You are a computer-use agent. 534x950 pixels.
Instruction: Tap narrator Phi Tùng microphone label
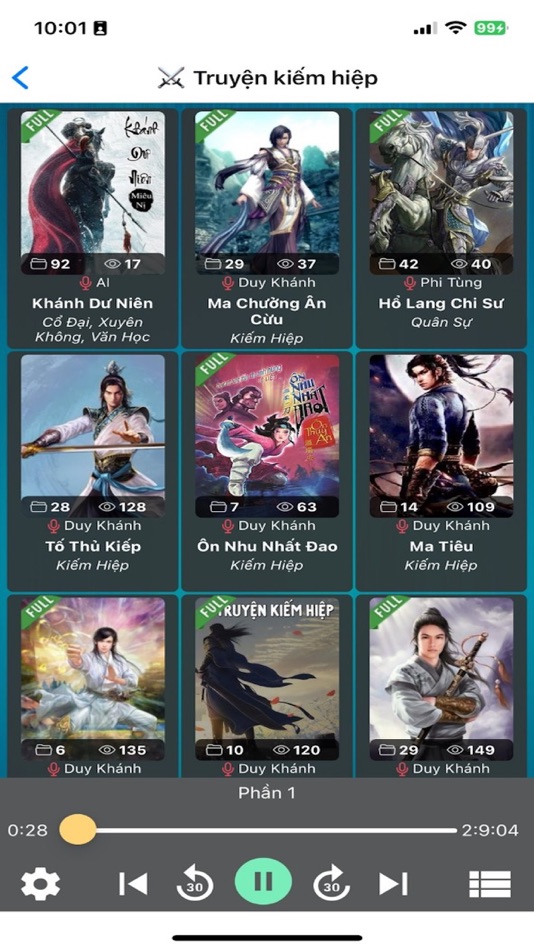click(x=442, y=282)
